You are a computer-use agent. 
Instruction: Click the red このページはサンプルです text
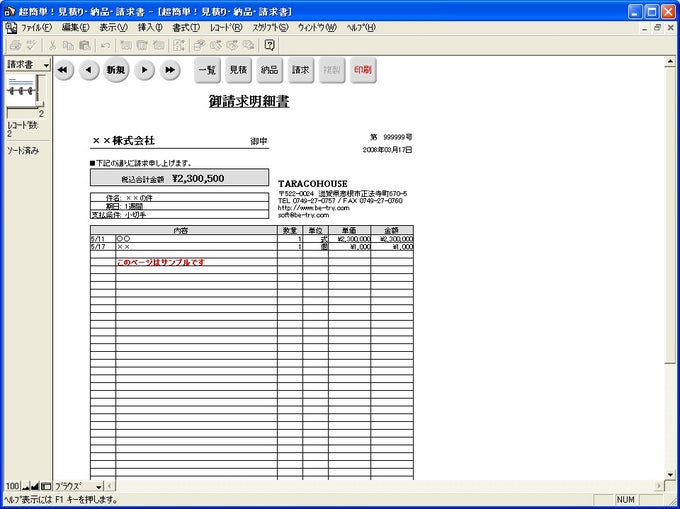pos(160,262)
